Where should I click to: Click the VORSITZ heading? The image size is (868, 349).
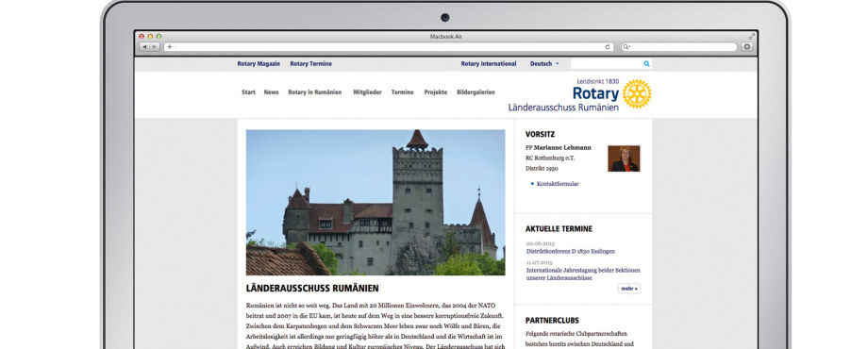tap(541, 134)
